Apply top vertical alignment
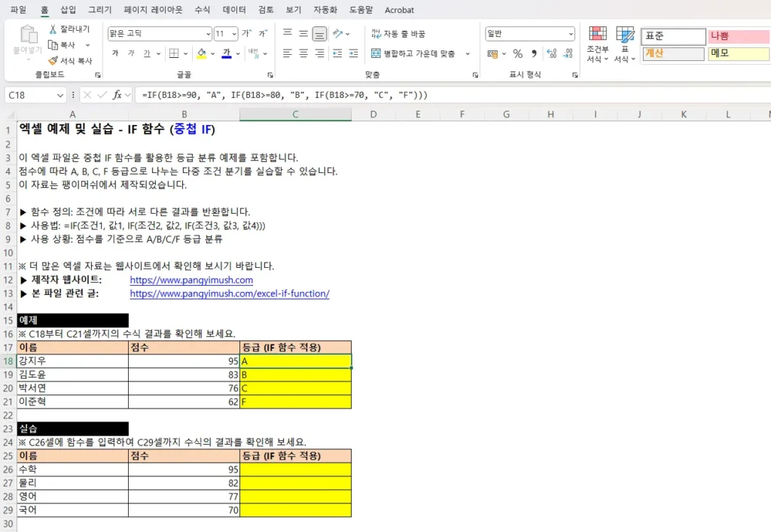The image size is (771, 532). pyautogui.click(x=288, y=33)
